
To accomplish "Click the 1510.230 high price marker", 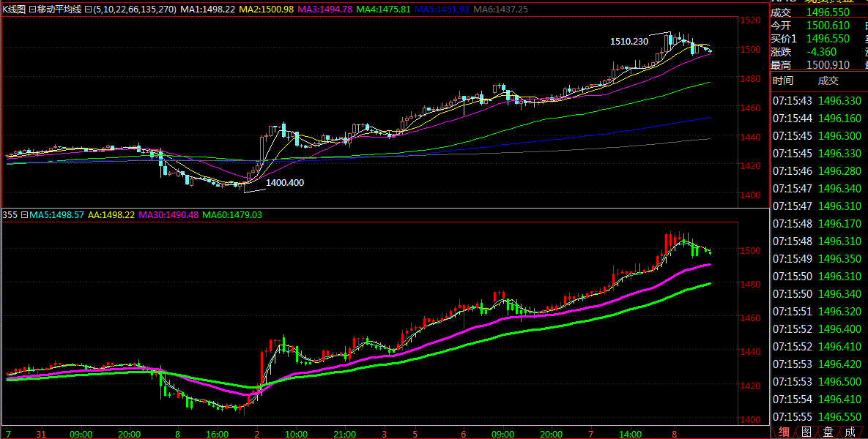I will (629, 42).
